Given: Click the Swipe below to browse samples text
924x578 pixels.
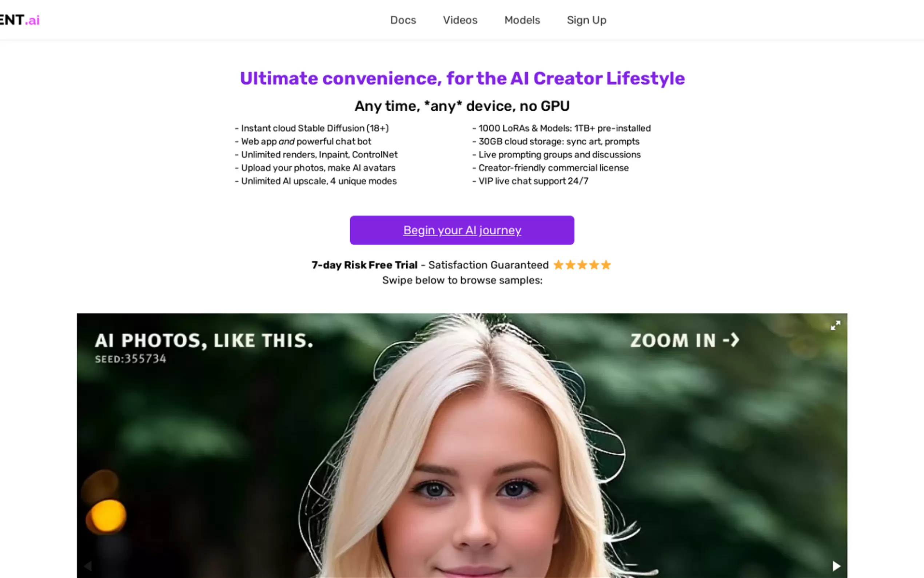Looking at the screenshot, I should pyautogui.click(x=462, y=280).
